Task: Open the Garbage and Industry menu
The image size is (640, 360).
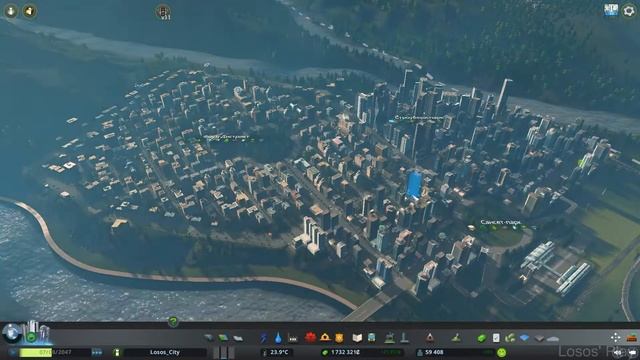Action: point(293,338)
